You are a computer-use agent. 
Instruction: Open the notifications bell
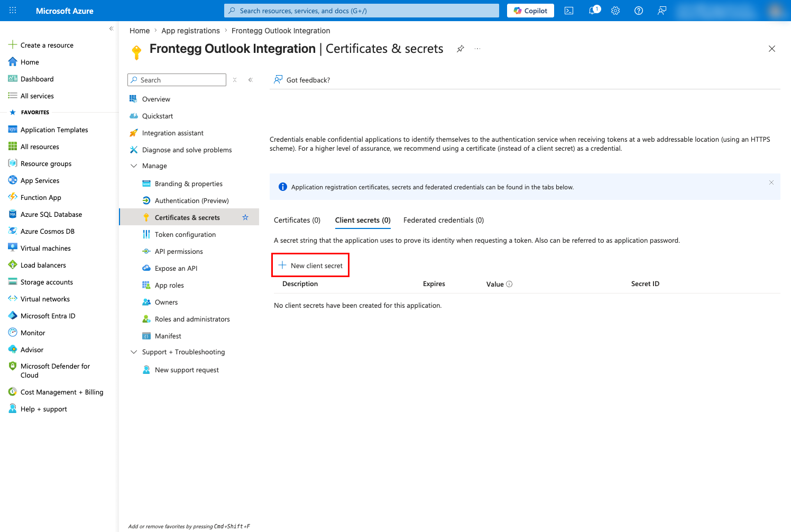[593, 11]
